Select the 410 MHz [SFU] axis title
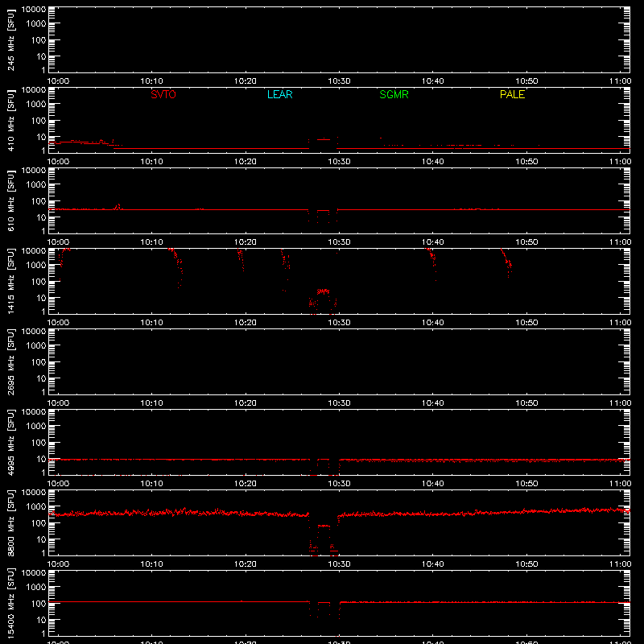 10,121
